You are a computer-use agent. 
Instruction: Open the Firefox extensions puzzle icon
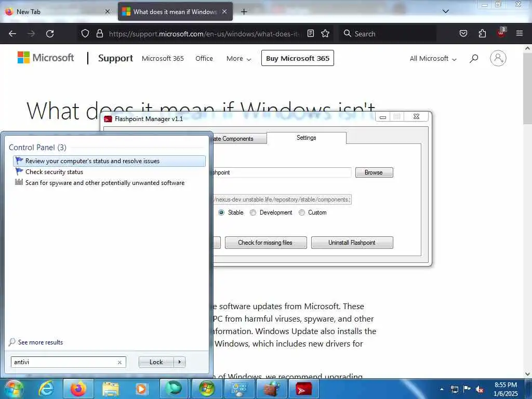pyautogui.click(x=482, y=34)
